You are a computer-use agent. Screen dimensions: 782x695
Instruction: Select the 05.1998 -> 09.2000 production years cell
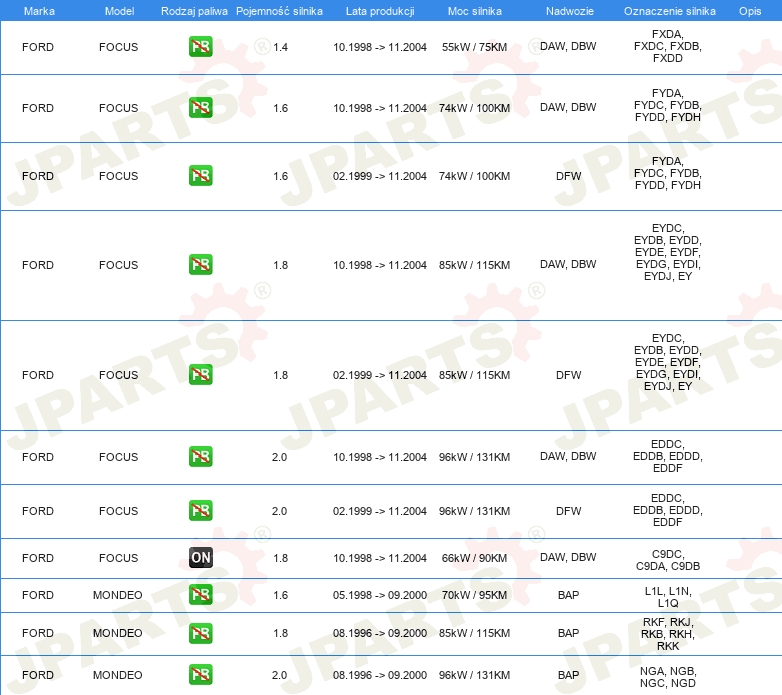380,595
